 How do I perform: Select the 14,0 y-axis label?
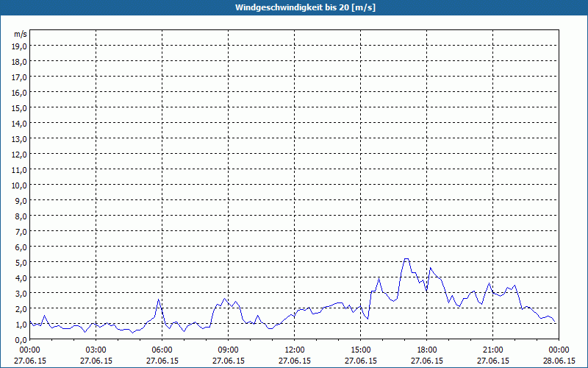tap(21, 124)
